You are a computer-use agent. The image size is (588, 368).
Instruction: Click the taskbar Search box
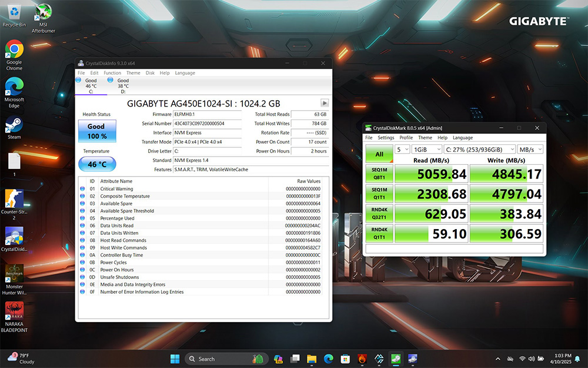pos(226,359)
